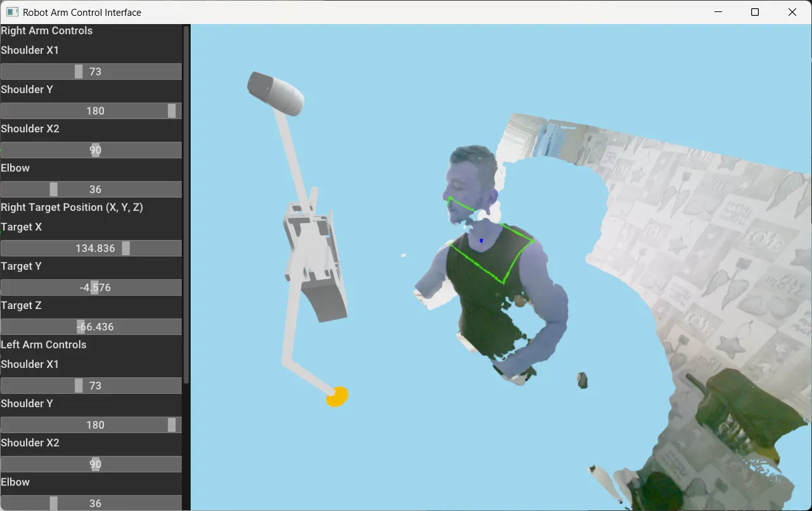Click the Robot Arm Control Interface window icon
Image resolution: width=812 pixels, height=511 pixels.
coord(12,12)
